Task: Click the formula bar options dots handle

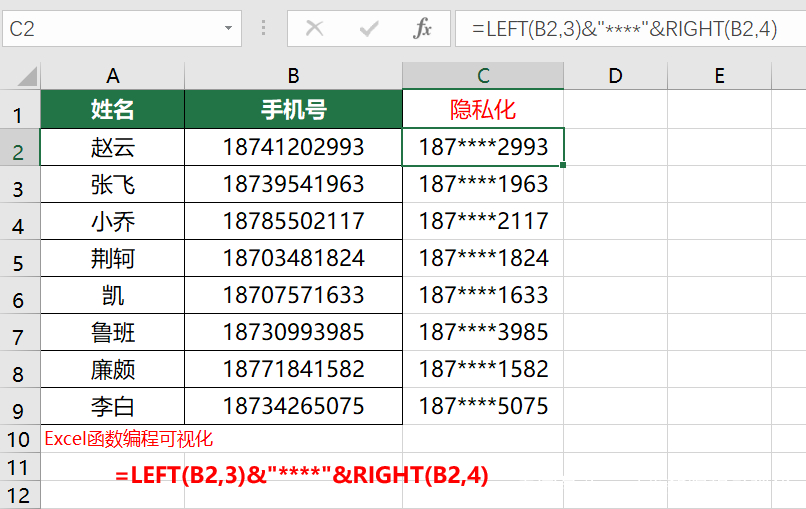Action: click(263, 28)
